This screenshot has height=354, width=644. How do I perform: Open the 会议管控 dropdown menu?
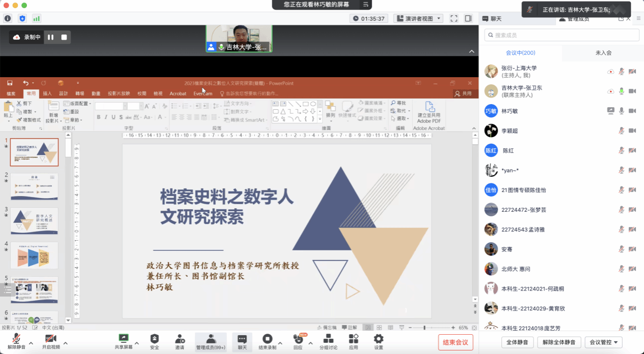click(603, 342)
